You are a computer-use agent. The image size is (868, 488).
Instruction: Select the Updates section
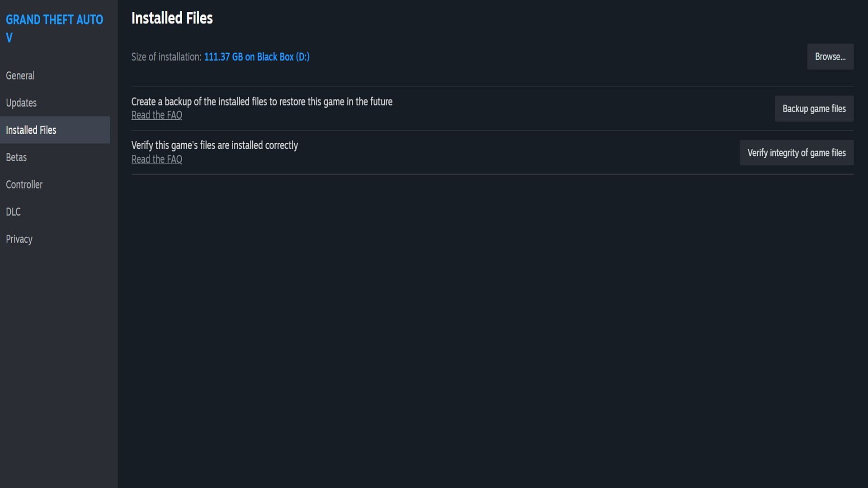click(x=21, y=103)
